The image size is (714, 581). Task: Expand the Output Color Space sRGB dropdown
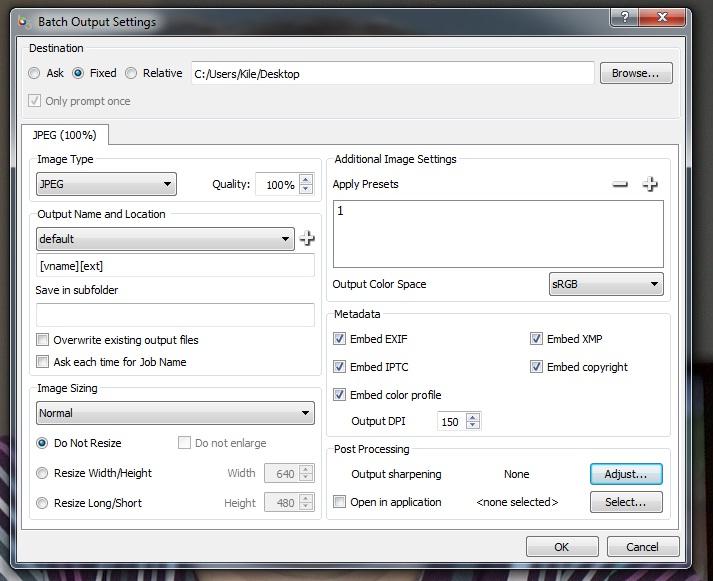click(606, 284)
